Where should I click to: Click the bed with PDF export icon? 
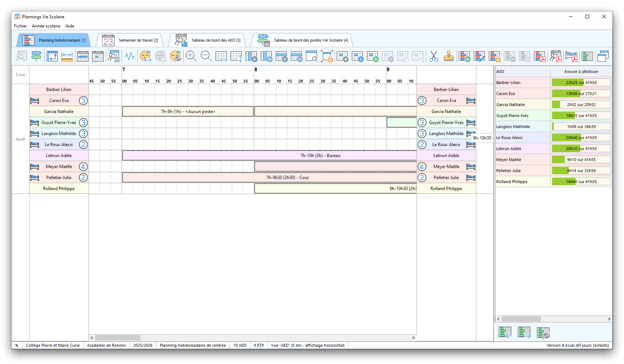(x=571, y=57)
